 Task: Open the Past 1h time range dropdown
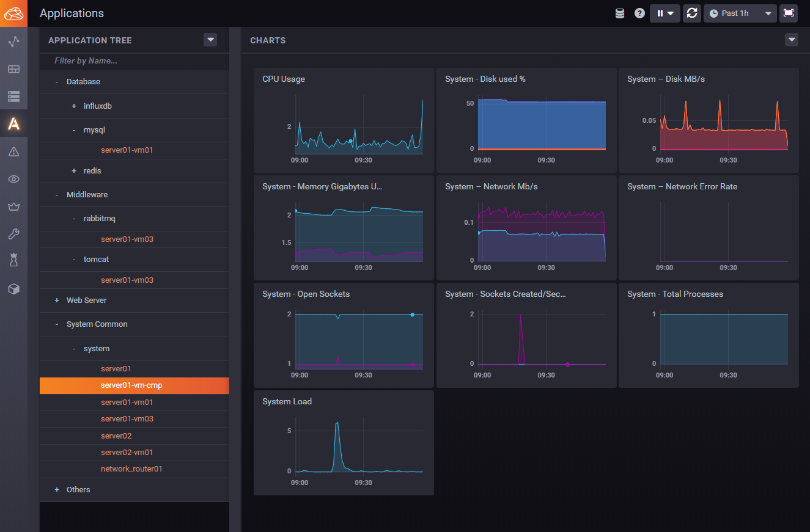(x=740, y=13)
